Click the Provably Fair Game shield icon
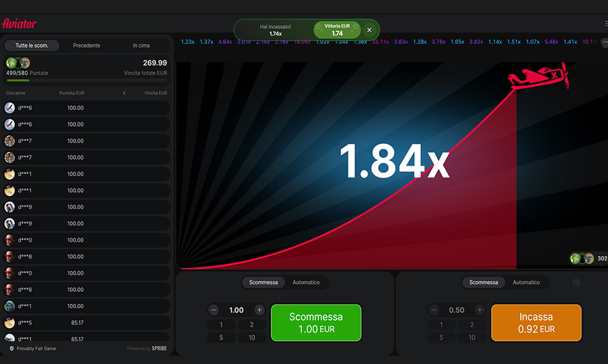 11,348
